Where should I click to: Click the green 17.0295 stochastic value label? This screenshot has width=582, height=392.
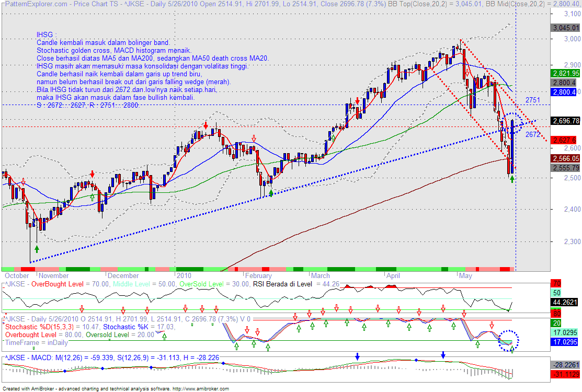[565, 332]
